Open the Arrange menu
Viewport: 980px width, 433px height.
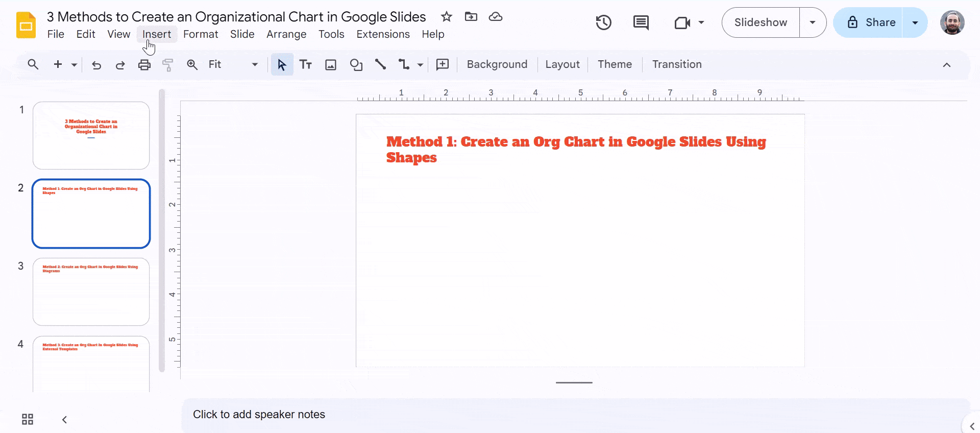pos(286,34)
